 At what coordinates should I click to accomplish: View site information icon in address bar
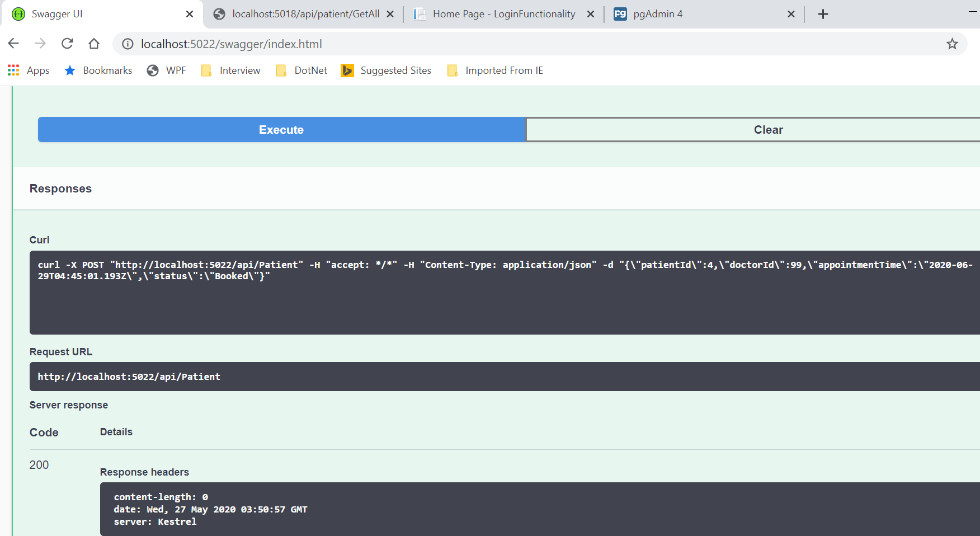pyautogui.click(x=128, y=44)
